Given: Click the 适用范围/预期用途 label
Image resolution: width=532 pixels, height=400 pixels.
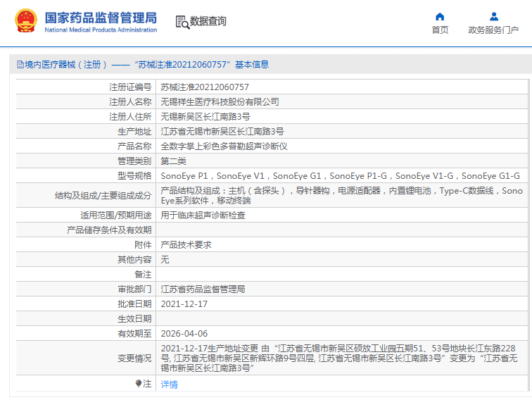Looking at the screenshot, I should [x=115, y=215].
